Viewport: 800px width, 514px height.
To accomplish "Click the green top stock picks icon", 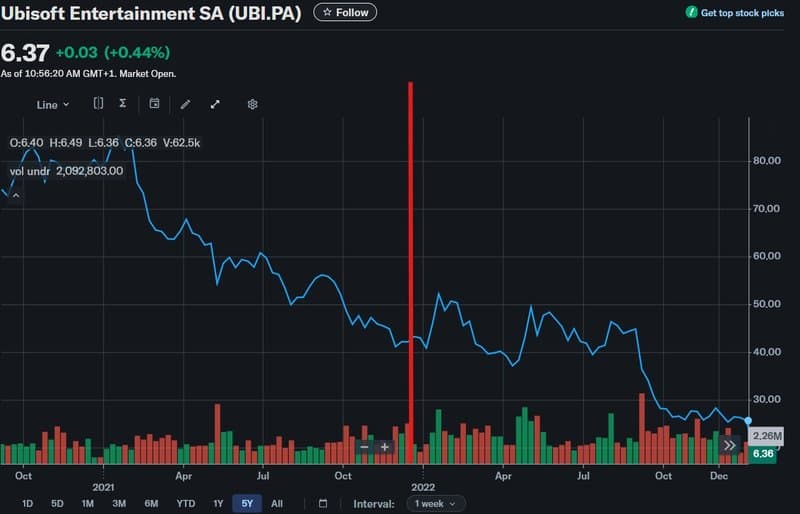I will coord(692,13).
